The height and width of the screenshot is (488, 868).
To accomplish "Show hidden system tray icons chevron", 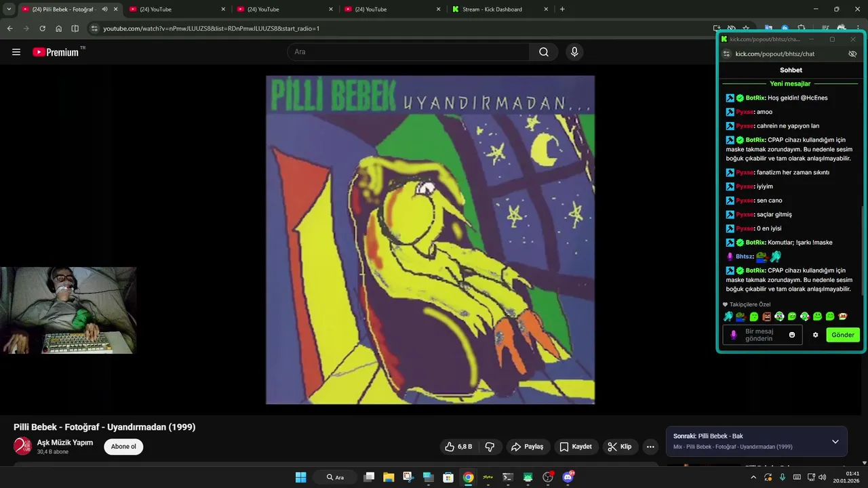I will coord(753,477).
